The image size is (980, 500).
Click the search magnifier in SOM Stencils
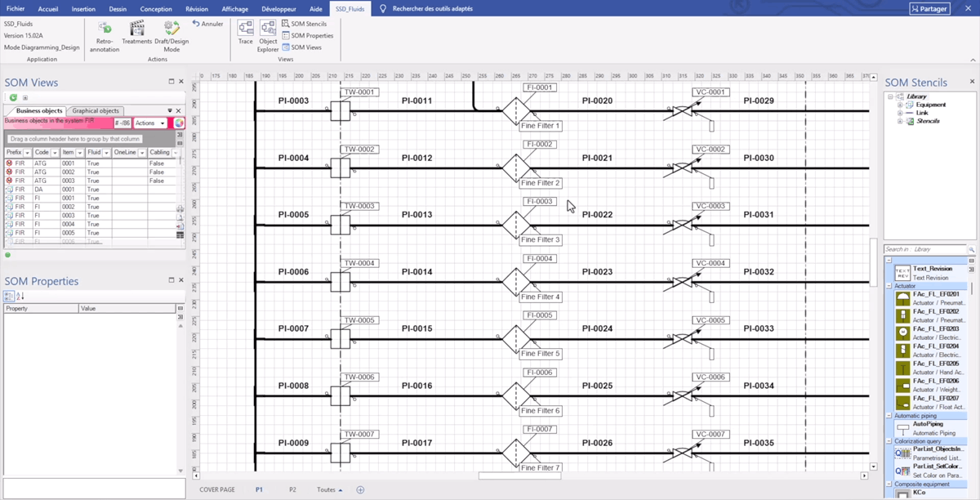[x=971, y=249]
